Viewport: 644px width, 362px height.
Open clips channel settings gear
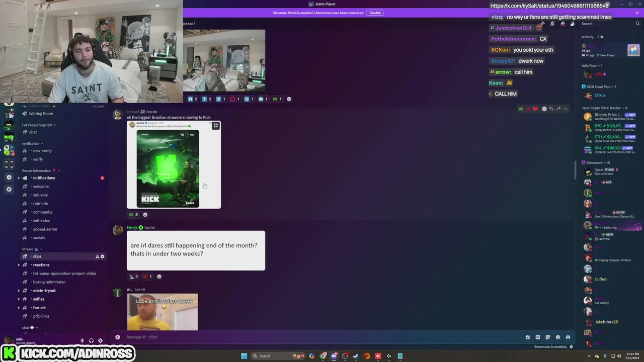tap(102, 256)
